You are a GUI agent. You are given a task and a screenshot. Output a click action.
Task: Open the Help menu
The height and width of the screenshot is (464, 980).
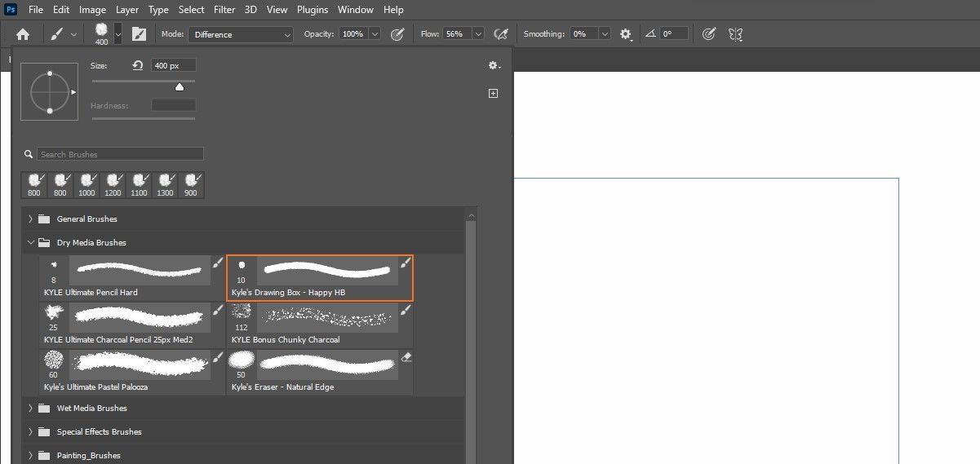[393, 10]
